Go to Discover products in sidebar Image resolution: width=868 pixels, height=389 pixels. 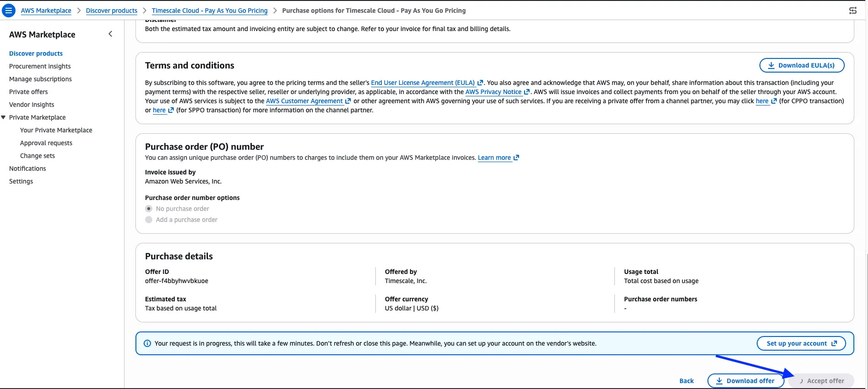(36, 53)
